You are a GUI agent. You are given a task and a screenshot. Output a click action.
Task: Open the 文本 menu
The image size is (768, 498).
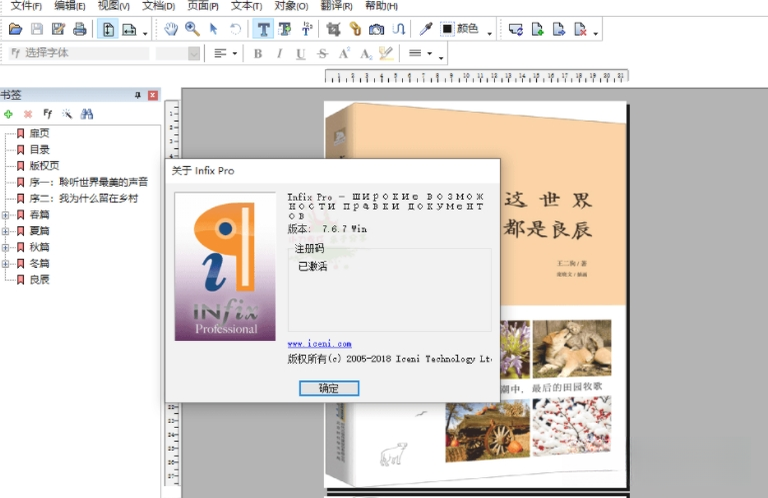246,6
